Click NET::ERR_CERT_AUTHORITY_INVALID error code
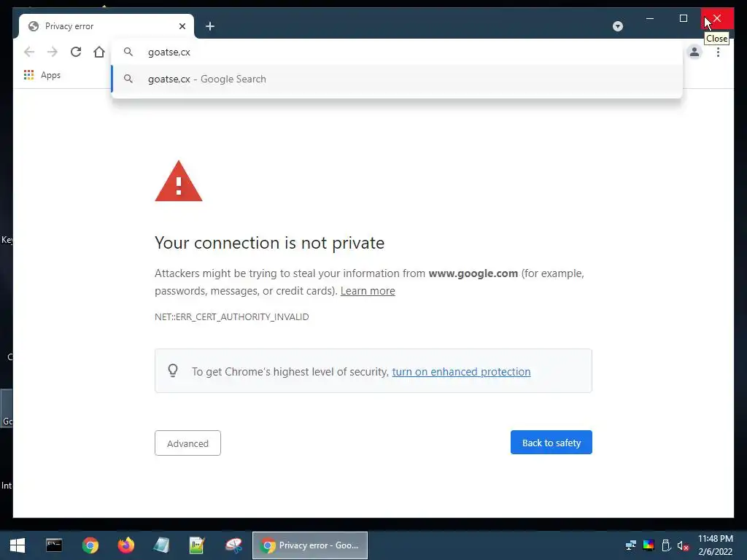 (x=231, y=316)
